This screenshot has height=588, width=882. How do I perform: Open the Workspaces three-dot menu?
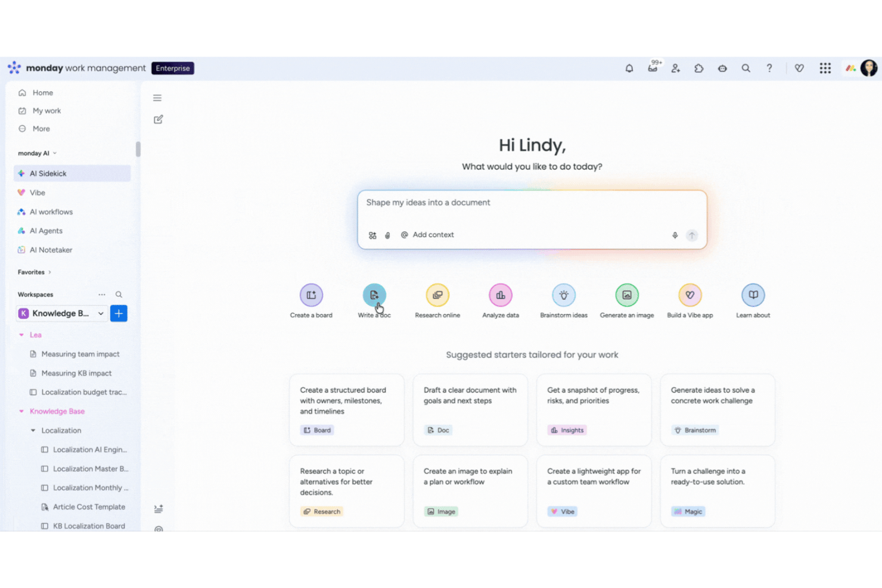102,294
